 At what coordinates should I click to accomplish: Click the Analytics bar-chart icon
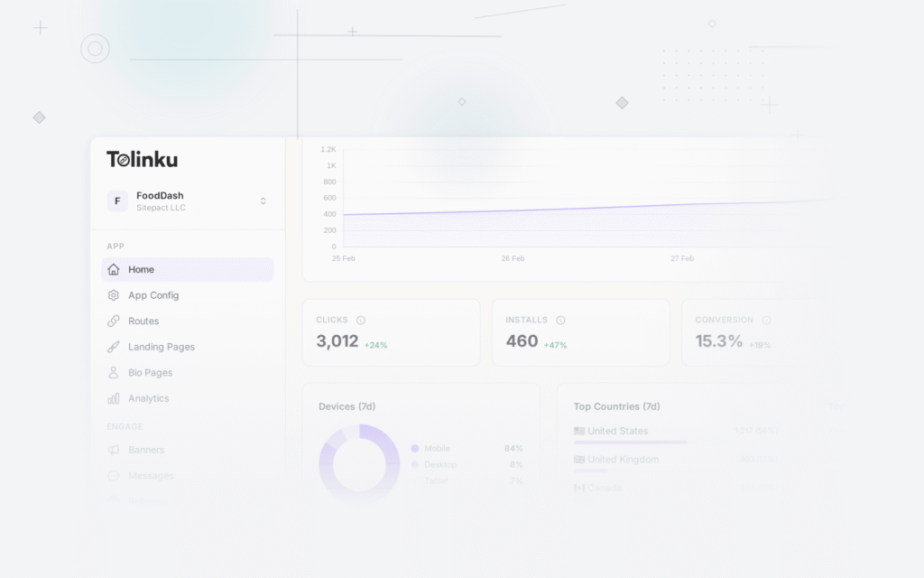pyautogui.click(x=113, y=398)
